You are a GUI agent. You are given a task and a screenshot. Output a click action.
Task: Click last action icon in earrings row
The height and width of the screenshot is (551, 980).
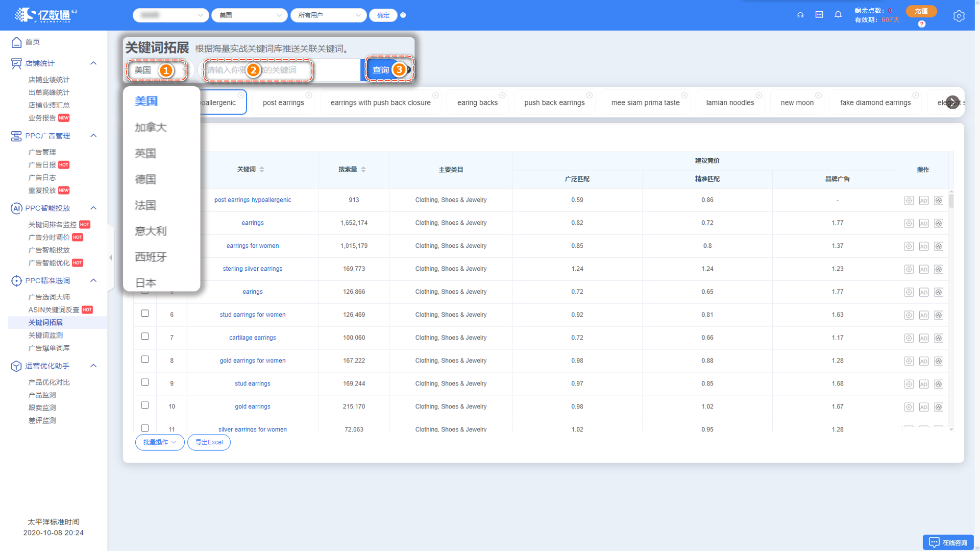[938, 223]
